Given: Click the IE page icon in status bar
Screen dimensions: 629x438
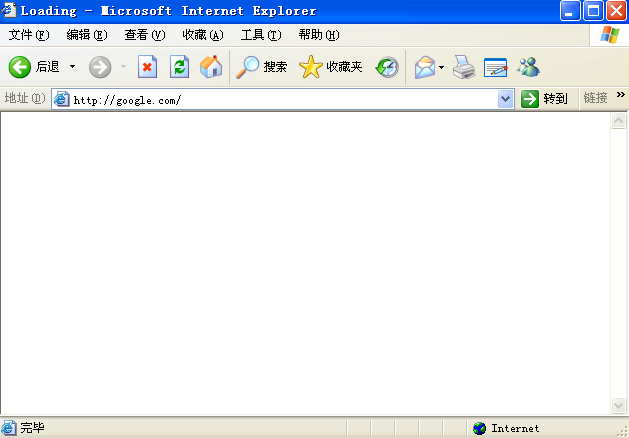Looking at the screenshot, I should pyautogui.click(x=9, y=428).
